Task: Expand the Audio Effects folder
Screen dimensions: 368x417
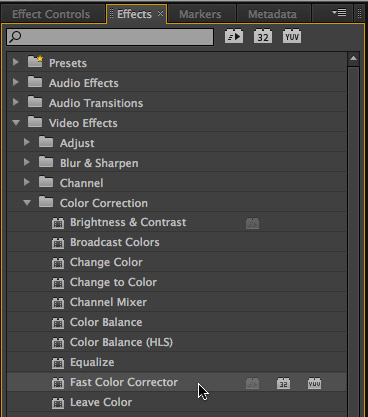Action: pos(15,82)
